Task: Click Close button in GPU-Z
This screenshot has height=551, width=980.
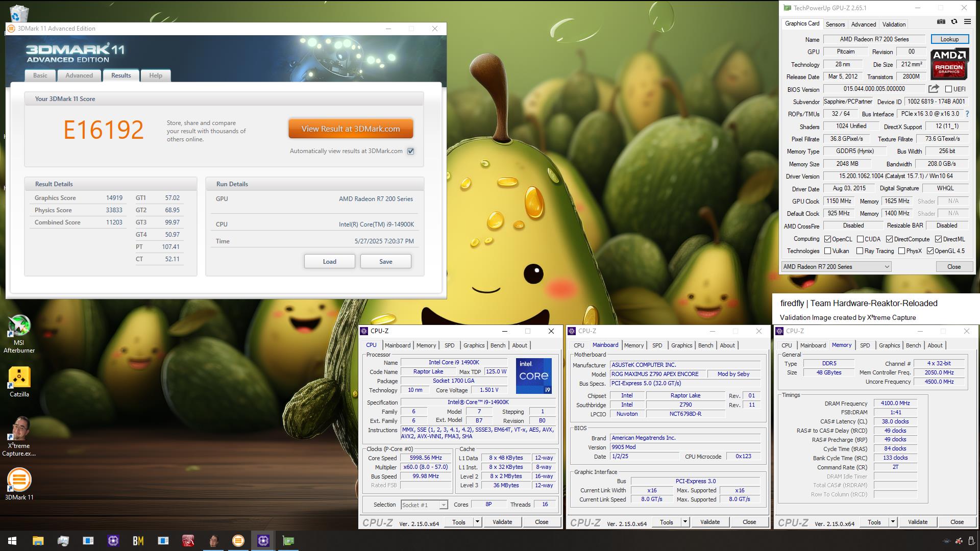Action: click(x=953, y=267)
